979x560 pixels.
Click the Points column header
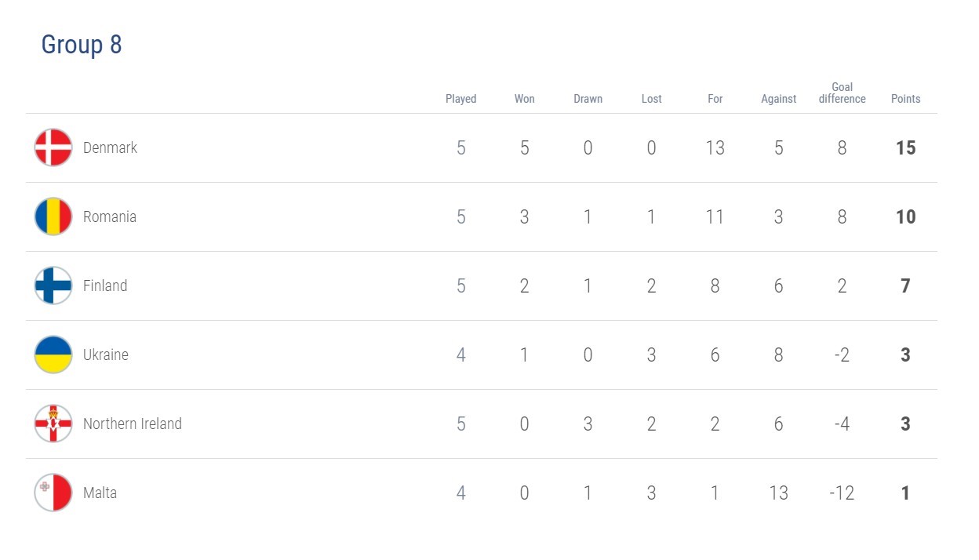906,99
